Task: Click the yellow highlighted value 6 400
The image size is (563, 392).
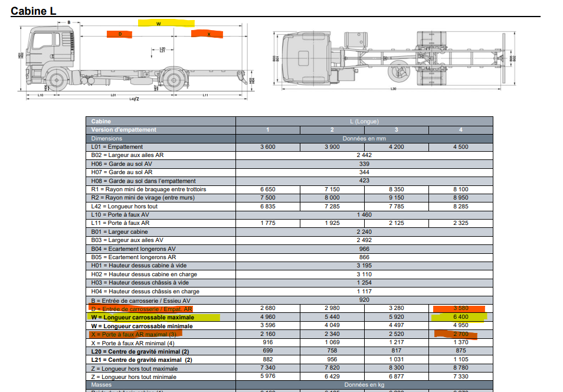Action: 460,317
